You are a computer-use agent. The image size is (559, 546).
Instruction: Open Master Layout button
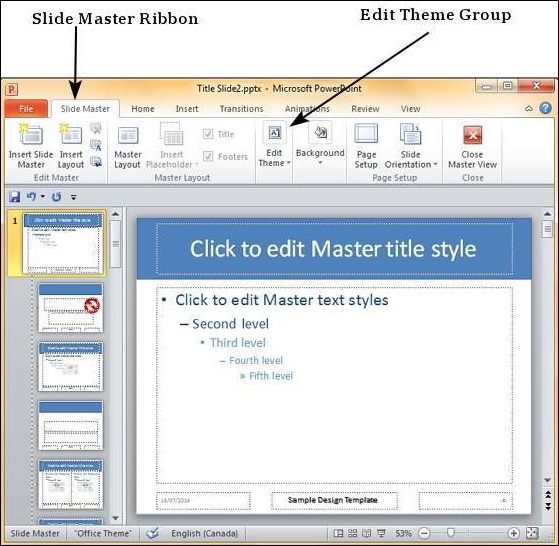[128, 146]
